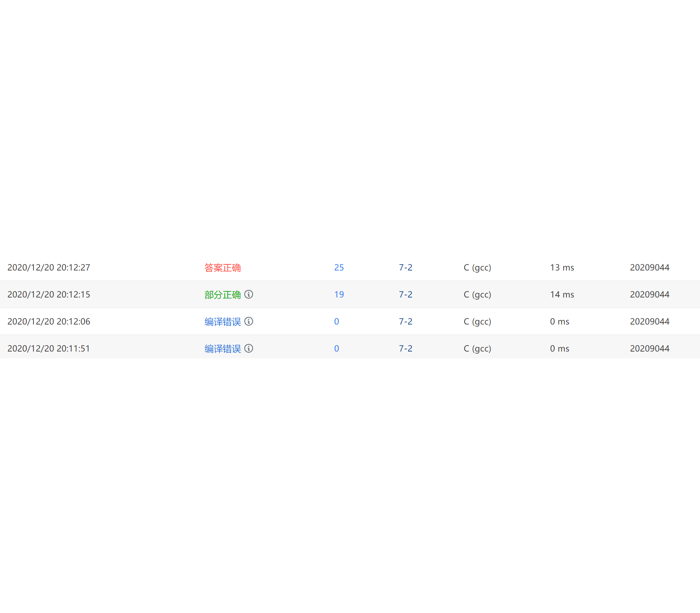Click info icon beside 部分正确 status
This screenshot has width=700, height=613.
pos(249,294)
